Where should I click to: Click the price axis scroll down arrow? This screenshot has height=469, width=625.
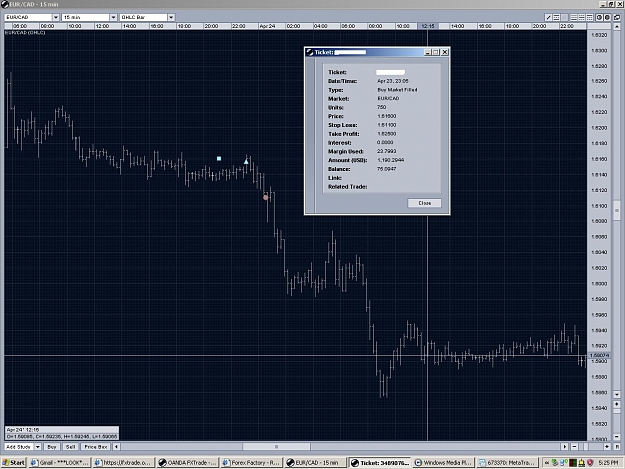617,394
